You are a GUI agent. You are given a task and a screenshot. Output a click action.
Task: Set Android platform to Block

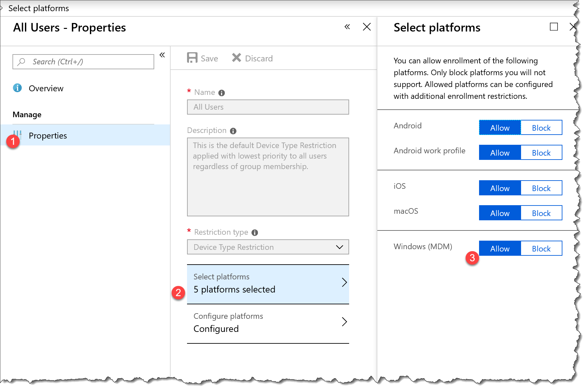[x=541, y=128]
